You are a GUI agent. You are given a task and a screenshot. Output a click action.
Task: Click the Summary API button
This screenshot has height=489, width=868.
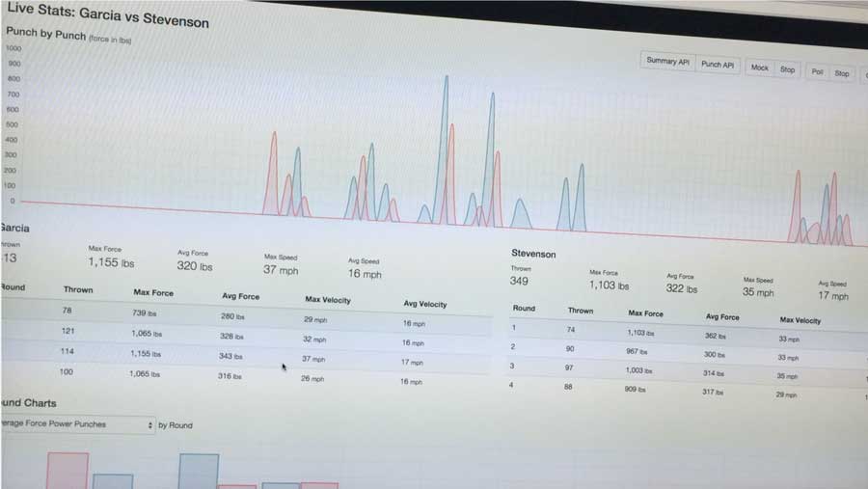667,62
